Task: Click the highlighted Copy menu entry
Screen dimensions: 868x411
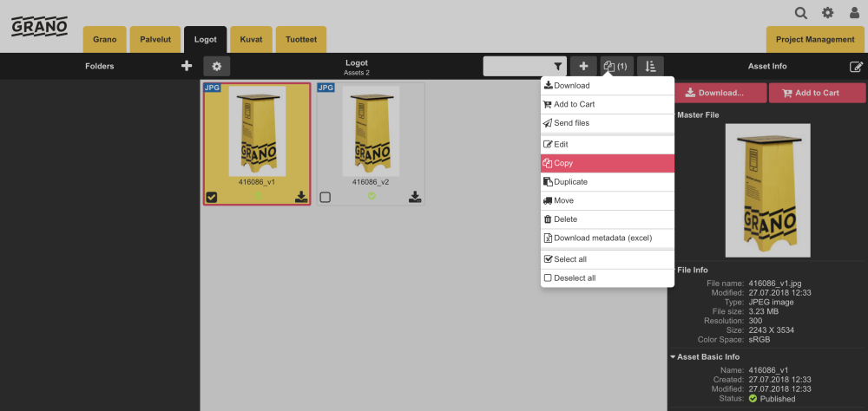Action: (x=608, y=163)
